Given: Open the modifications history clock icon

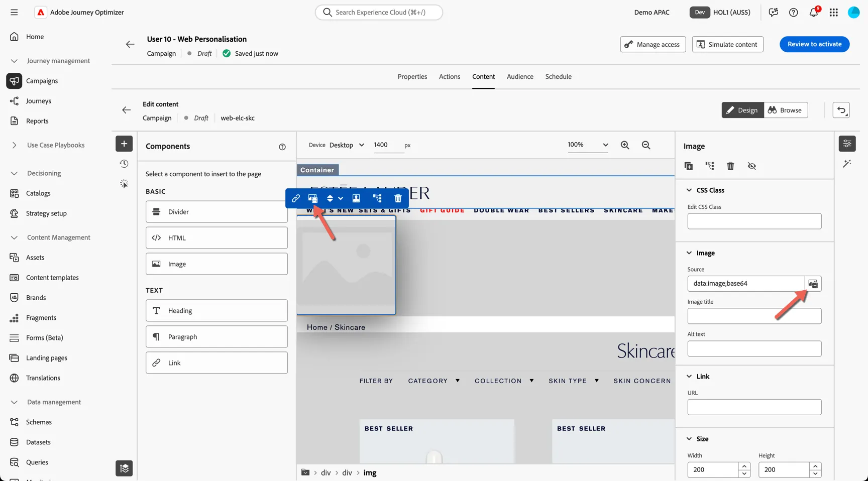Looking at the screenshot, I should coord(124,164).
